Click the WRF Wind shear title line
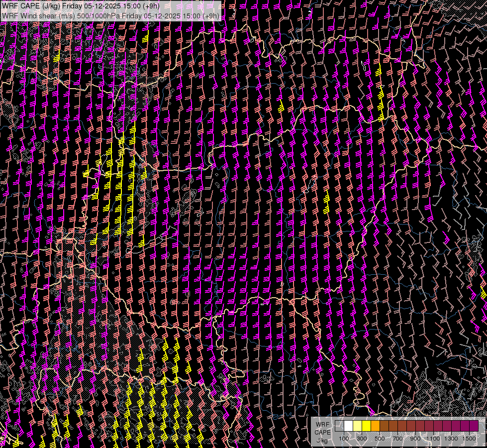This screenshot has width=487, height=448. click(110, 16)
